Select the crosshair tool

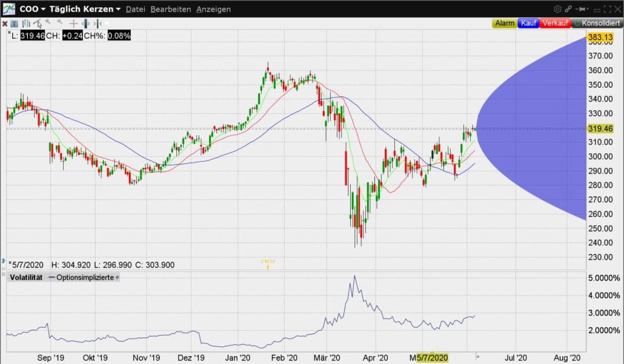pyautogui.click(x=73, y=24)
